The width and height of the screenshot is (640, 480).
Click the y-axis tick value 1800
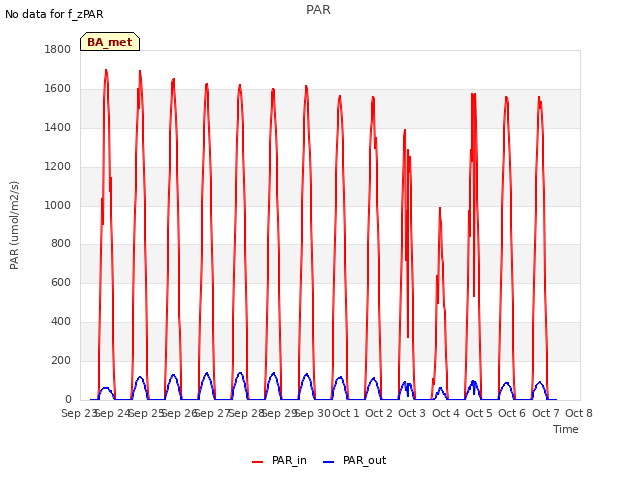point(58,49)
